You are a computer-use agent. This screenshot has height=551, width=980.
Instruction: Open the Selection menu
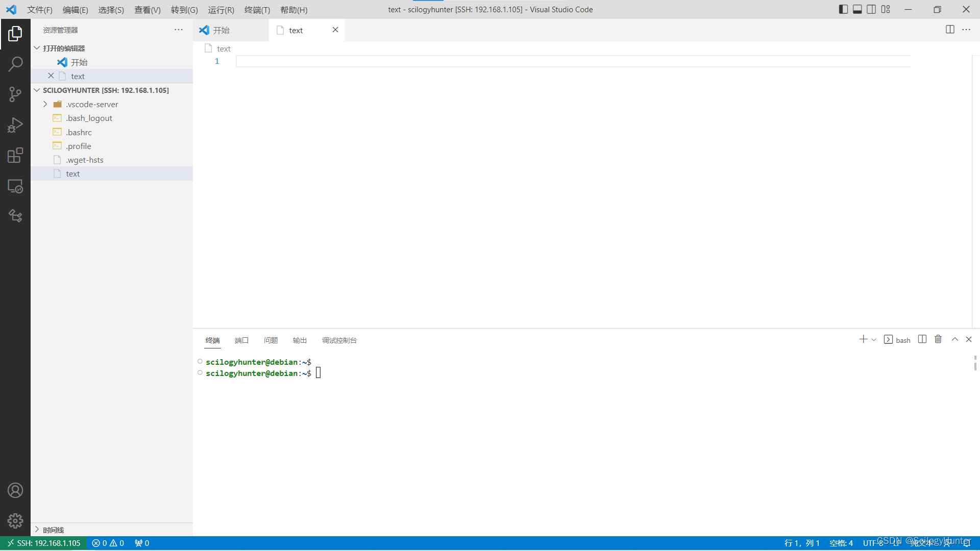111,10
